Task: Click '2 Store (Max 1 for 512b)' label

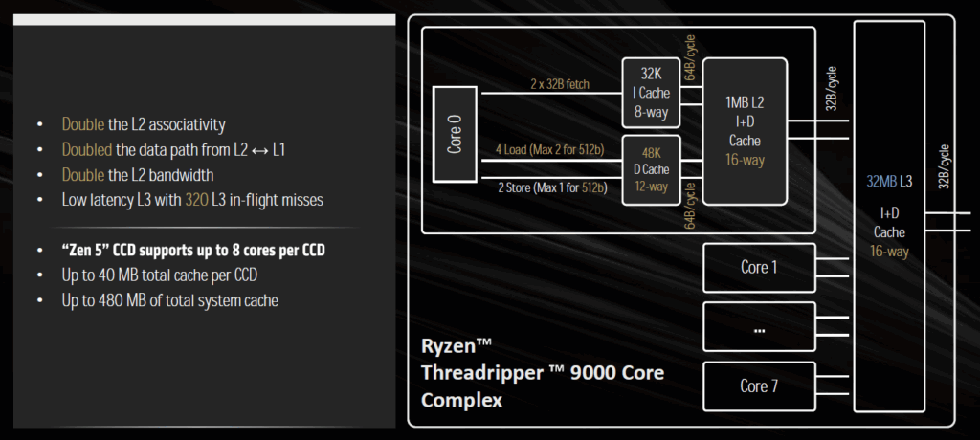Action: pos(552,187)
